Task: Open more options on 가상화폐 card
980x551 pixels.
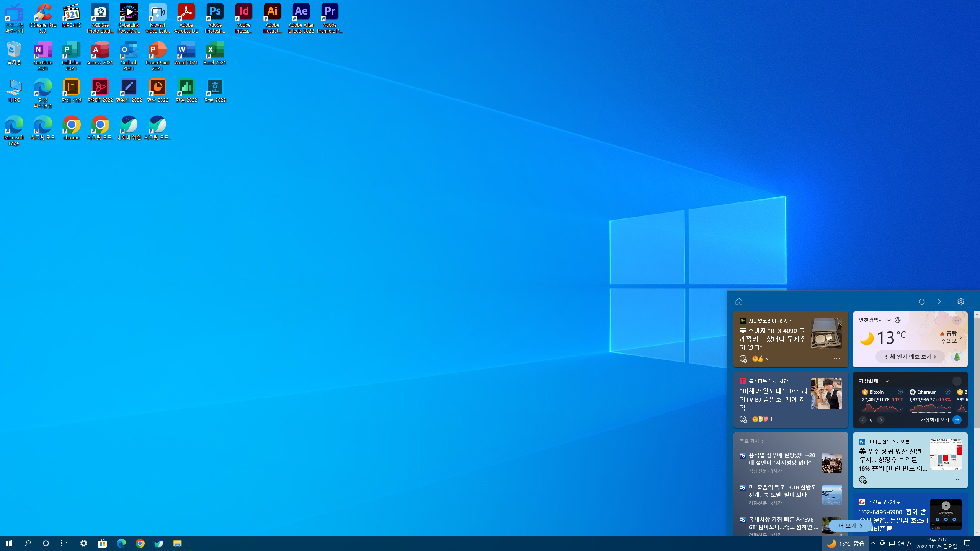Action: (957, 381)
